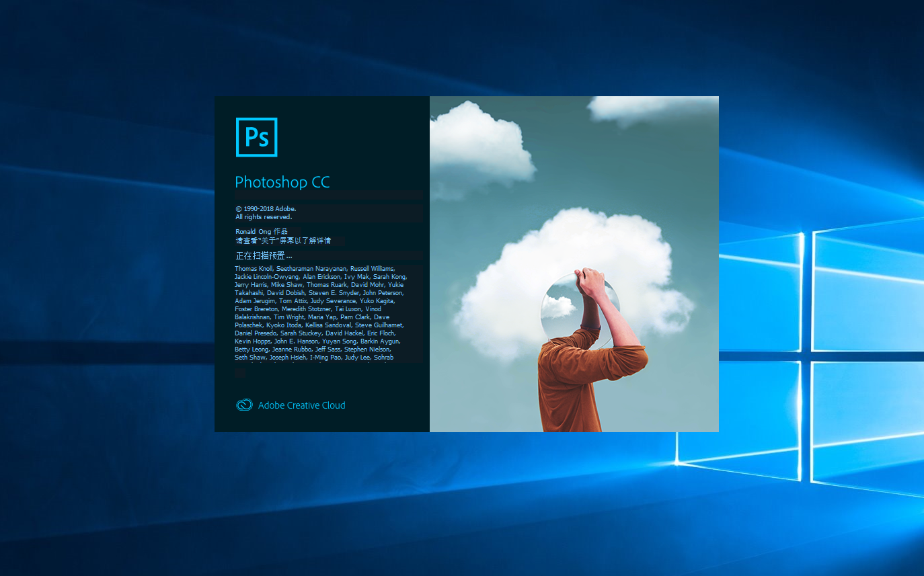Screen dimensions: 924x576
Task: Click the name "Foster Brereton" in the credits
Action: click(256, 309)
